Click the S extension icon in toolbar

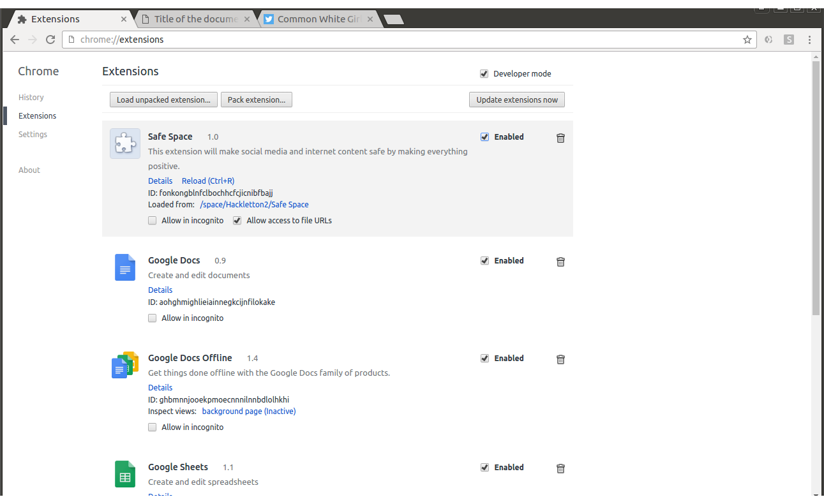tap(790, 40)
